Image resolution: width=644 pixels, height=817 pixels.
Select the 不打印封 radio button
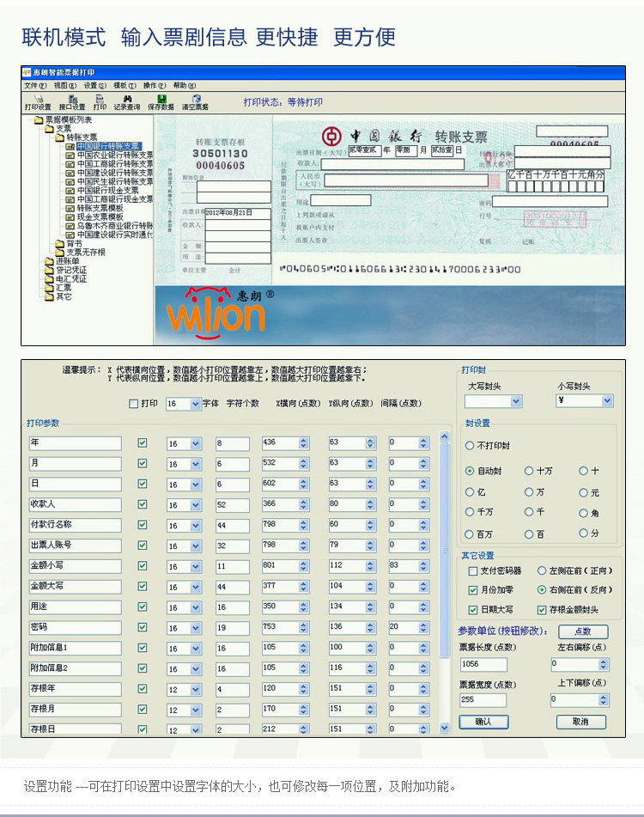[x=470, y=446]
